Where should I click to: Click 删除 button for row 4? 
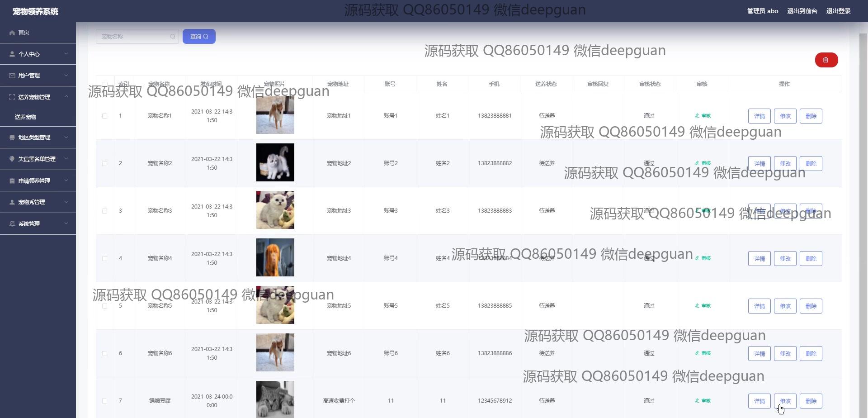tap(811, 259)
